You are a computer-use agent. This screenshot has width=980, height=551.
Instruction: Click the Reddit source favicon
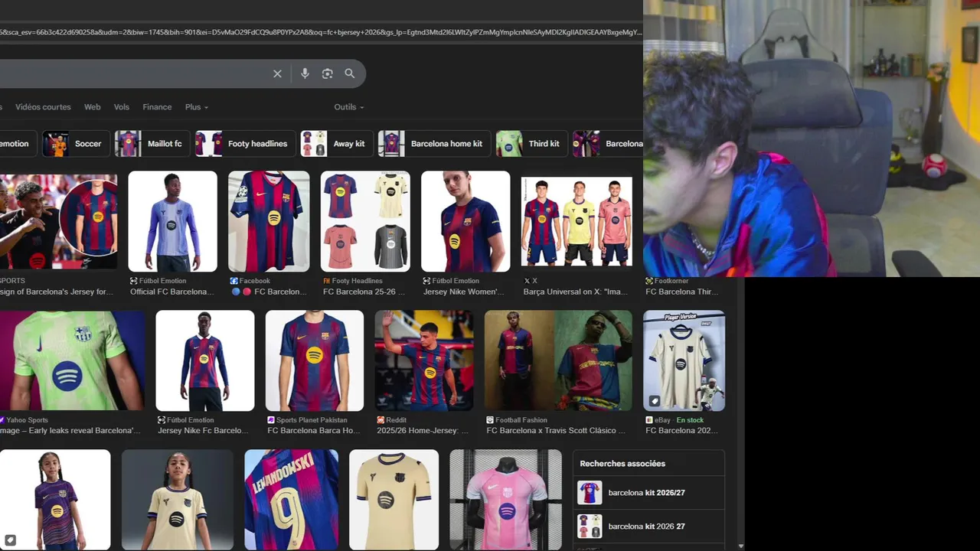tap(381, 420)
